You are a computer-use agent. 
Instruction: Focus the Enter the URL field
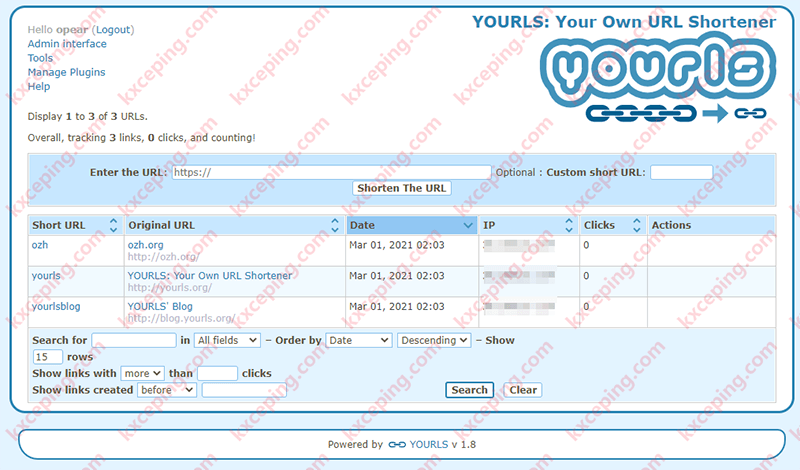point(332,172)
